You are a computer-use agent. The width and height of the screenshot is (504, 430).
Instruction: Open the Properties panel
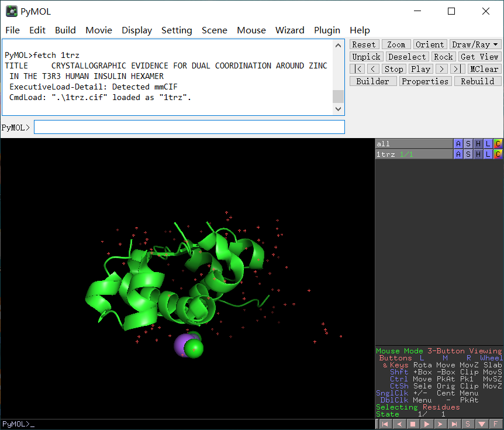(425, 81)
